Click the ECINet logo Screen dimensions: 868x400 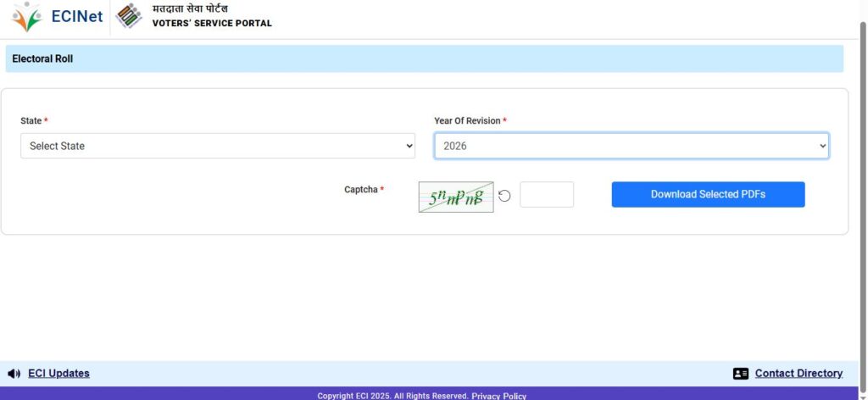click(x=57, y=17)
